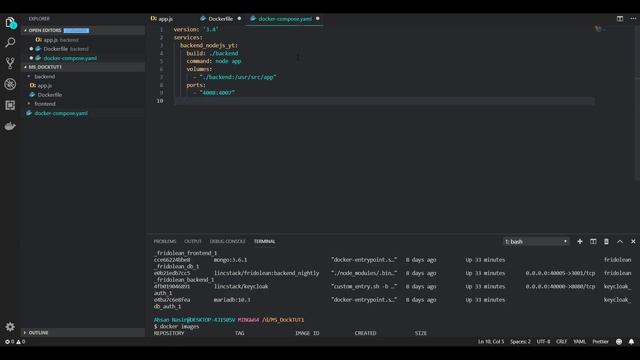Click 'mariadb:10.1' in terminal output
640x360 pixels.
[232, 300]
